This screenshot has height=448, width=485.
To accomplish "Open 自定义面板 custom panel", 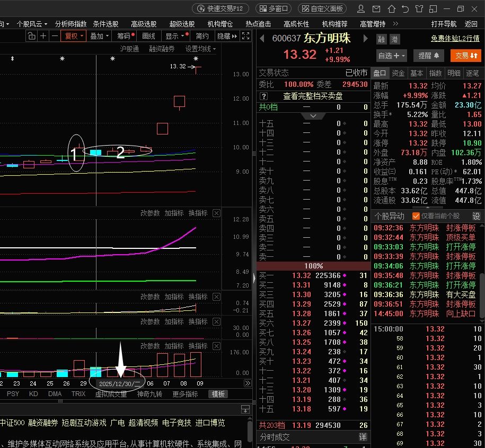I will coord(322,8).
